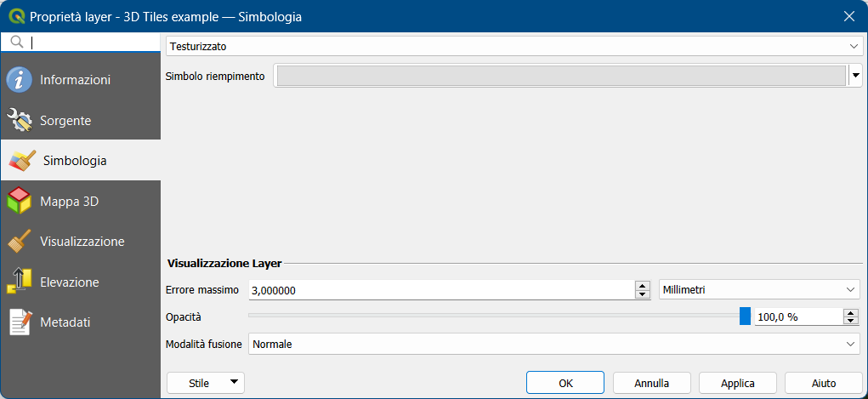Screen dimensions: 868x399
Task: Click the search magnifier icon
Action: 17,43
